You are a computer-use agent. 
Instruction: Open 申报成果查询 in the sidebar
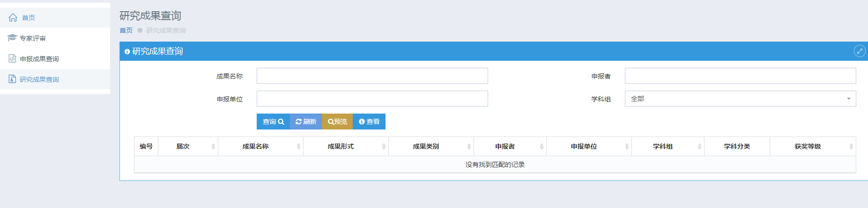(x=55, y=59)
